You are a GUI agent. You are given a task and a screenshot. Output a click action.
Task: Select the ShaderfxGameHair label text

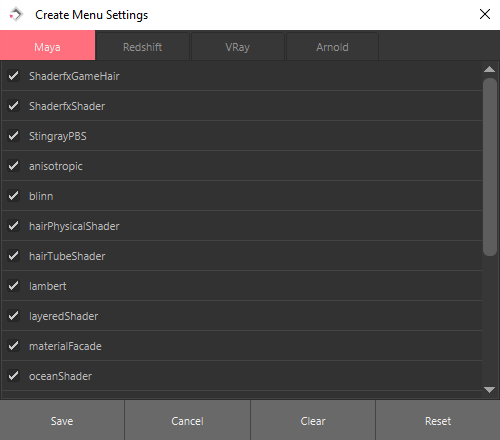74,76
